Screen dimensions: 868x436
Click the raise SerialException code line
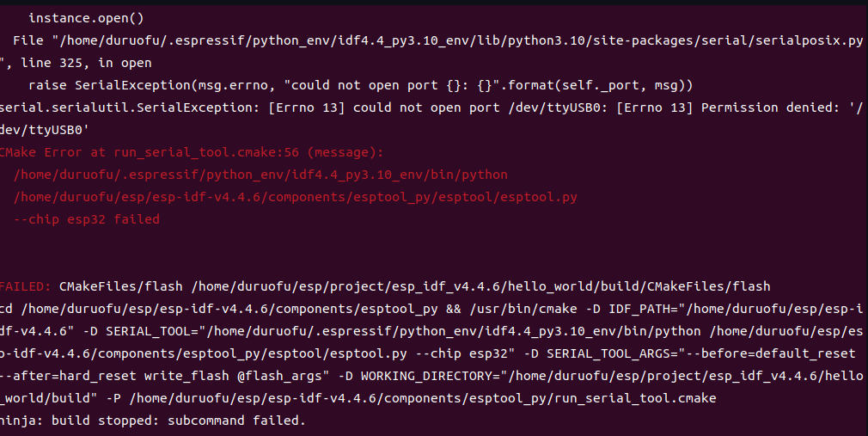(360, 85)
